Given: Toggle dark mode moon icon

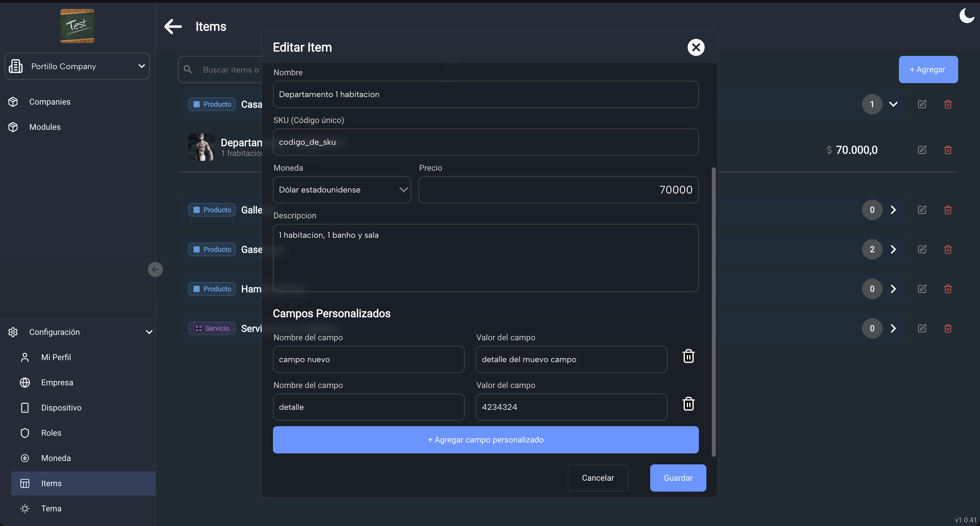Looking at the screenshot, I should pos(967,16).
